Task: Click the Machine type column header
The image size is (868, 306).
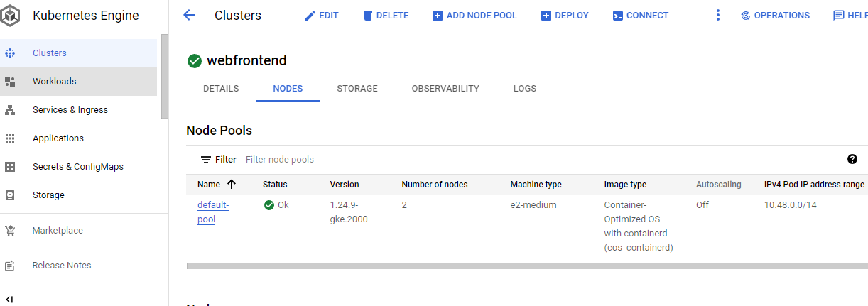Action: [536, 185]
